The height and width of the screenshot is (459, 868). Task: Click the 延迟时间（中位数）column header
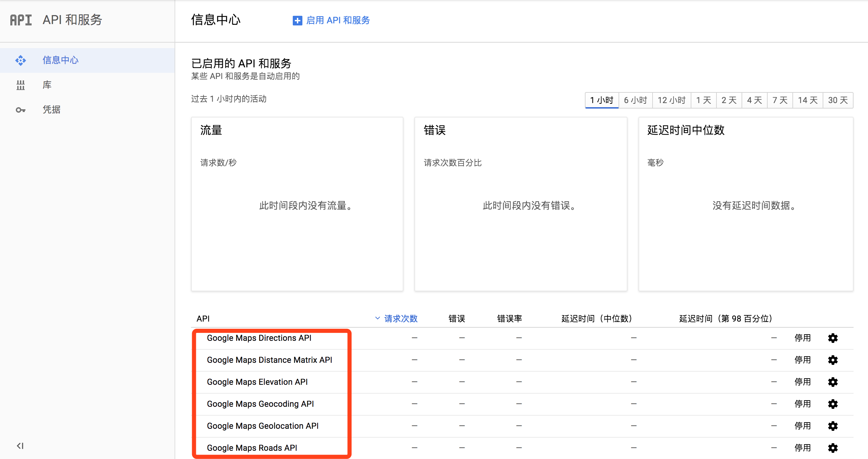(x=597, y=319)
